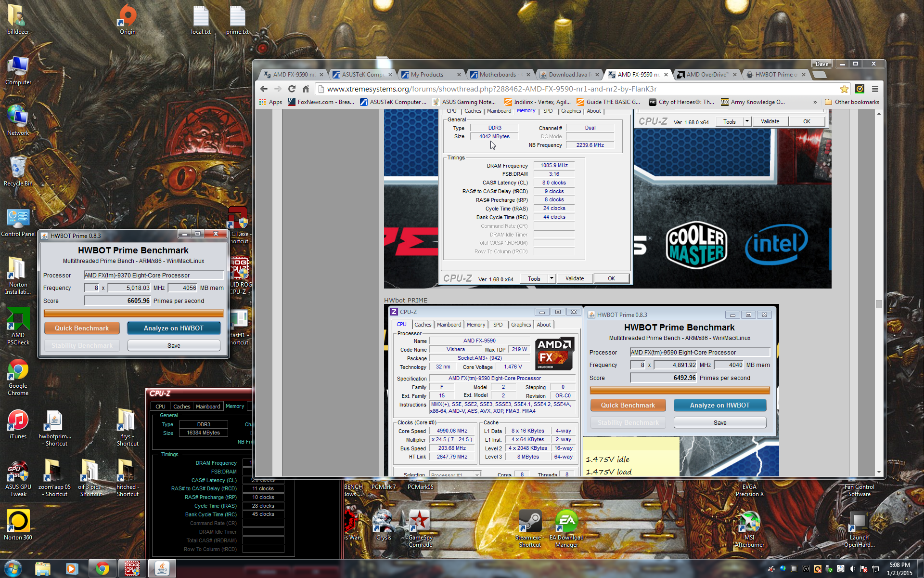The width and height of the screenshot is (924, 578).
Task: Open Norton 360 desktop icon
Action: point(18,525)
